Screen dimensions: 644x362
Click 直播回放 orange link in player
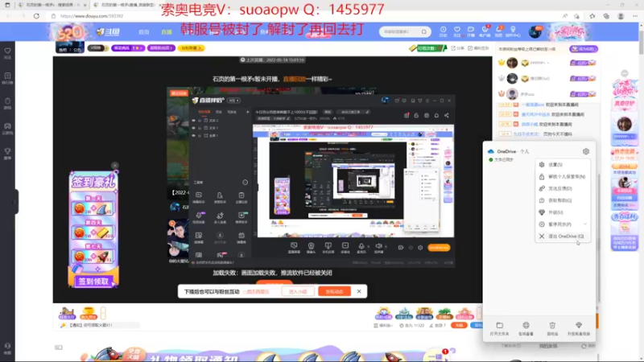(294, 79)
